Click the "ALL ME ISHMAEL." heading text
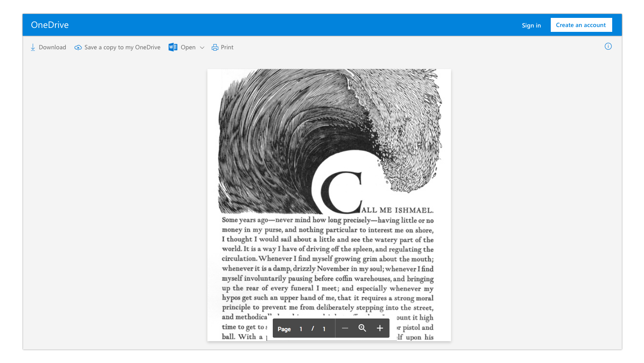The height and width of the screenshot is (363, 644). pos(397,210)
